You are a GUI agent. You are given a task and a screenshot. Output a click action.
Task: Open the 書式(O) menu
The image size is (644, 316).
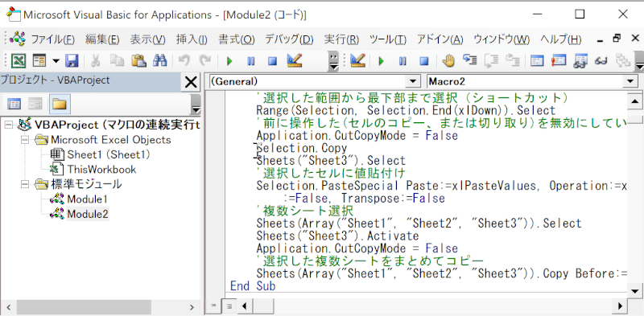pyautogui.click(x=237, y=39)
